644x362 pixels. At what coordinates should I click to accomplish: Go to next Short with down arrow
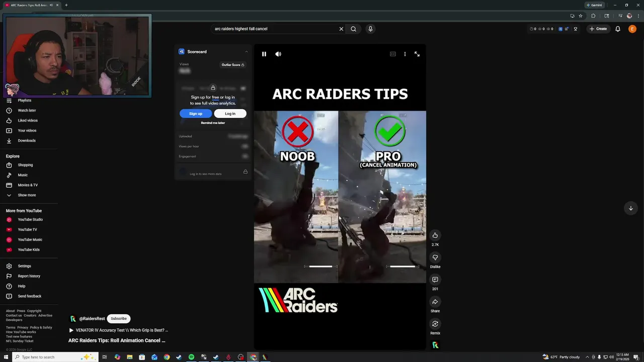[630, 208]
